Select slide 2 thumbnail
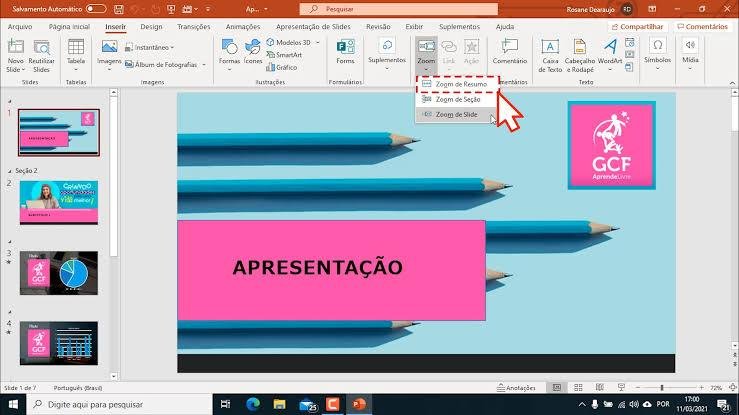 tap(59, 203)
